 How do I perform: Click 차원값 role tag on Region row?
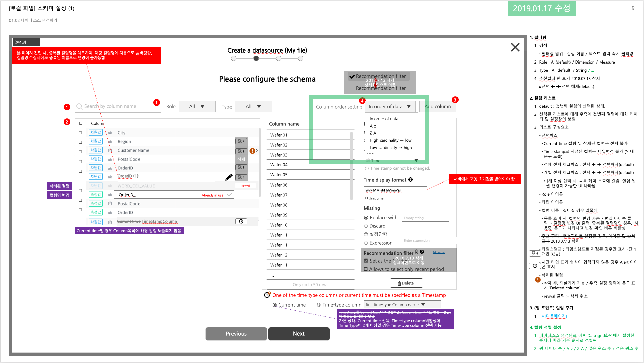pyautogui.click(x=96, y=141)
